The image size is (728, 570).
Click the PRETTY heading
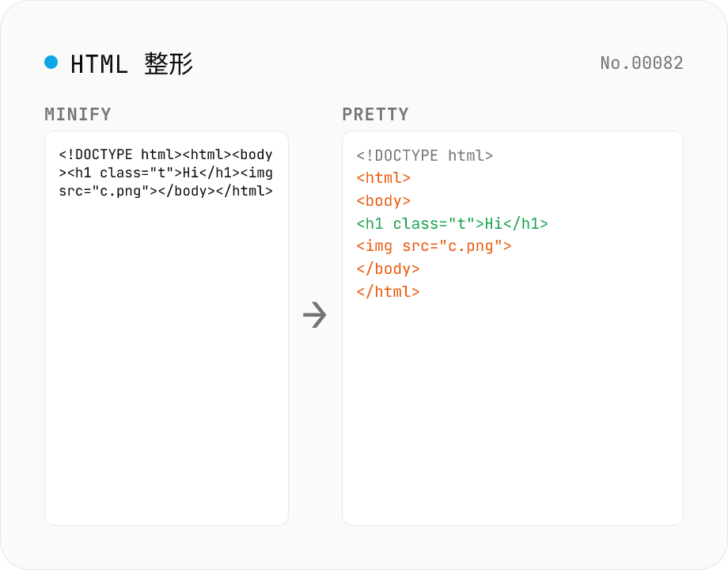click(376, 114)
